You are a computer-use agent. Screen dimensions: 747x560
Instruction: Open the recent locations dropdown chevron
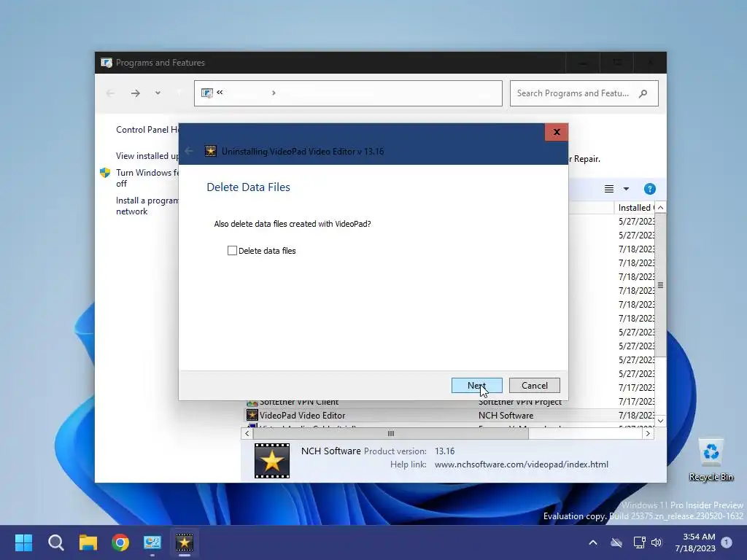point(158,93)
